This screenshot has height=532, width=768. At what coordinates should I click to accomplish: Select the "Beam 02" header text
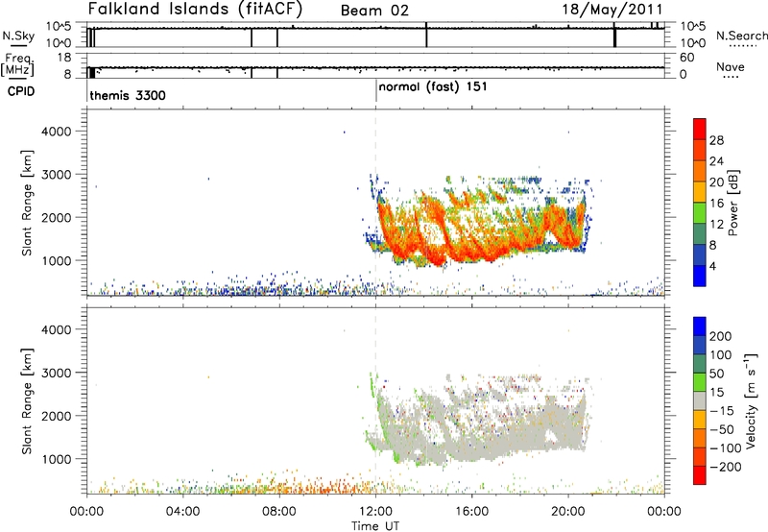coord(374,11)
